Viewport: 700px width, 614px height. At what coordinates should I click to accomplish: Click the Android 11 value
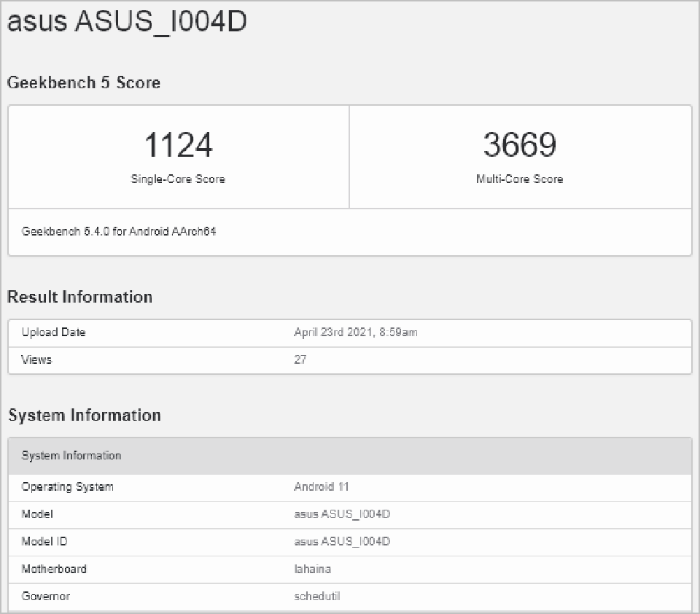point(321,486)
